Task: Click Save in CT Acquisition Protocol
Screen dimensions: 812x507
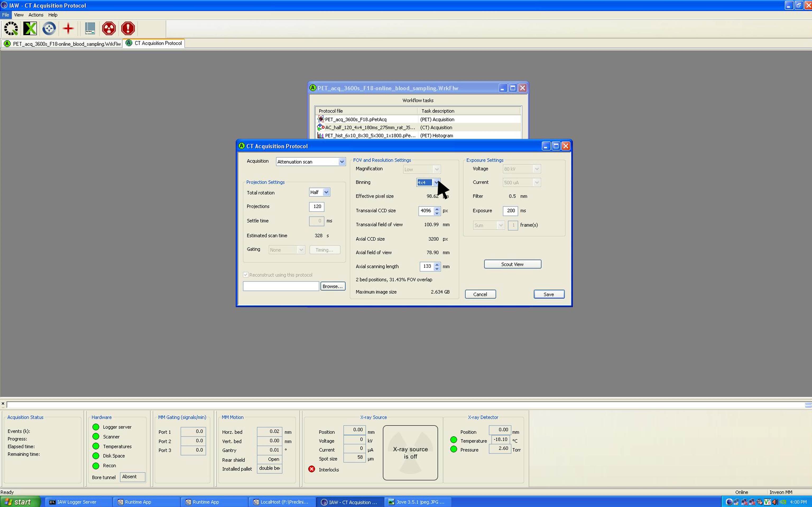Action: (x=549, y=294)
